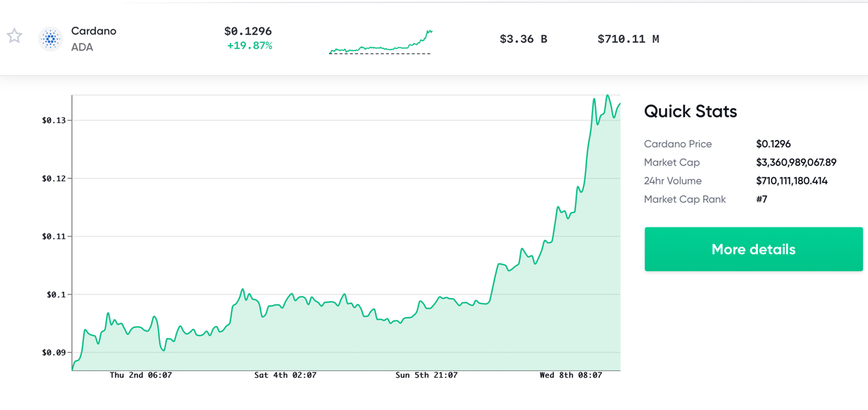Click the 24hr Volume label
This screenshot has height=410, width=868.
coord(673,181)
